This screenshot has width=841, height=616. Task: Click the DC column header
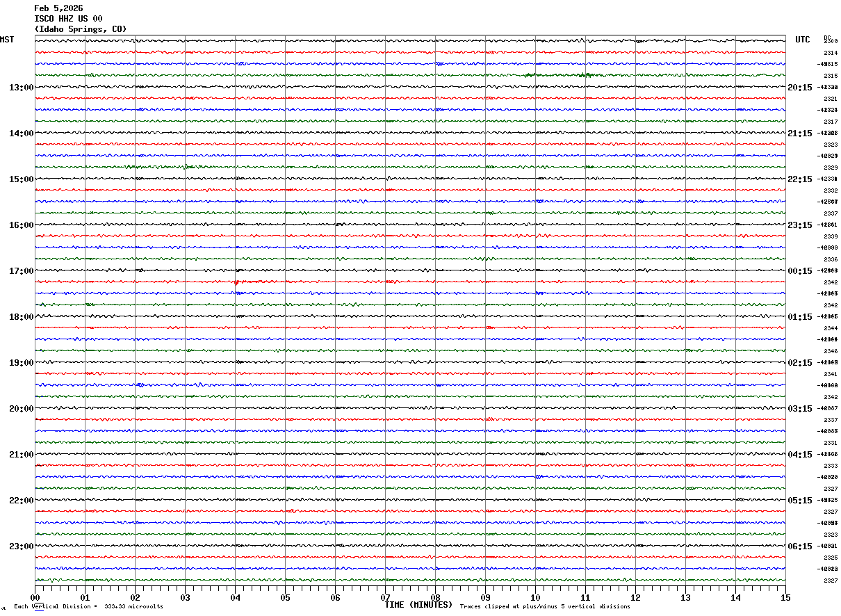[x=827, y=38]
